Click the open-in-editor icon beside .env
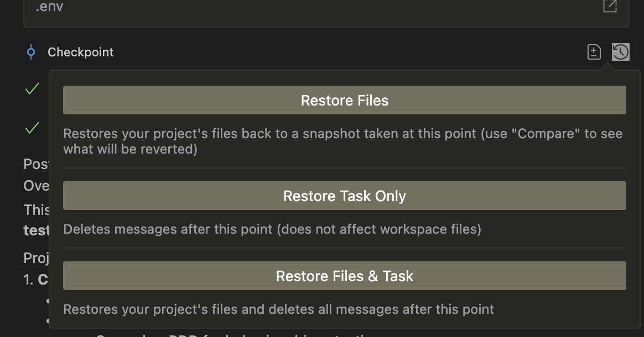The height and width of the screenshot is (337, 644). tap(610, 7)
